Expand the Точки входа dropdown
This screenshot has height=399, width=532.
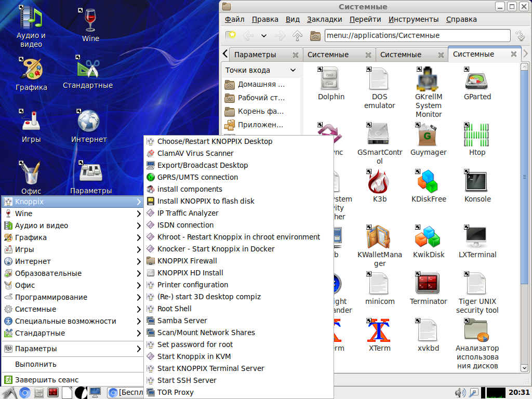293,70
